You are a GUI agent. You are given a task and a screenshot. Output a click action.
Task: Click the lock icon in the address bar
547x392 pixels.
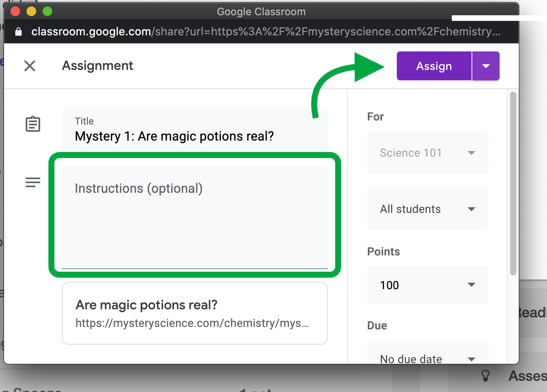point(18,32)
